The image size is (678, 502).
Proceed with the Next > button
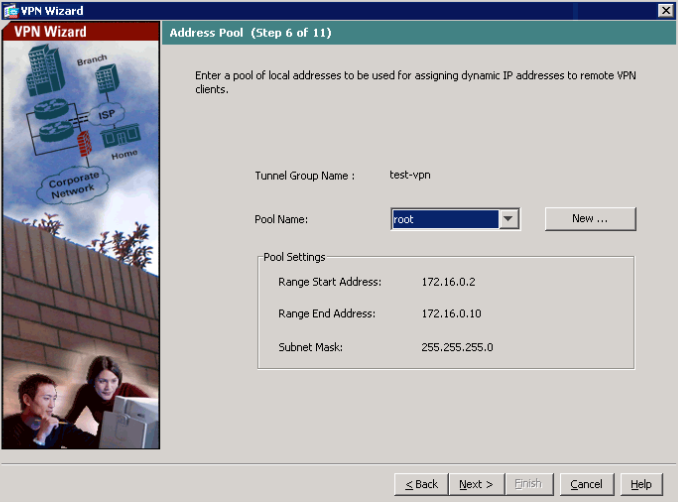pyautogui.click(x=476, y=484)
